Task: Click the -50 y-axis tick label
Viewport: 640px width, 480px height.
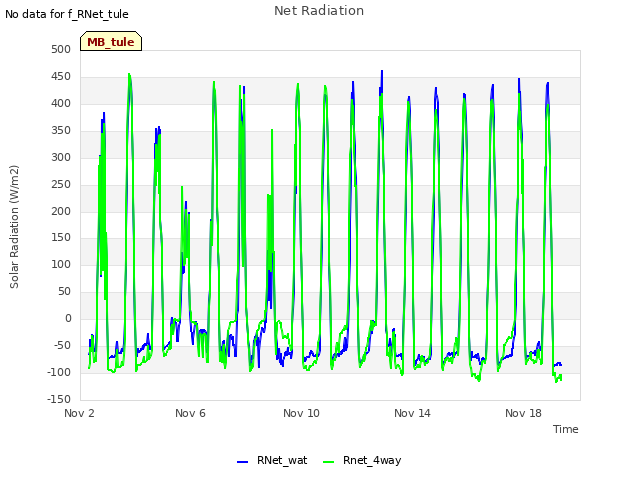Action: 62,345
